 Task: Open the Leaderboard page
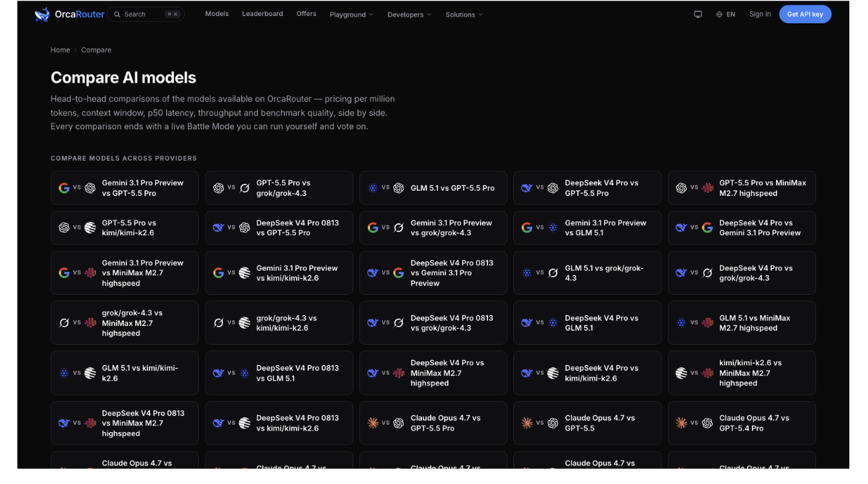[x=263, y=14]
